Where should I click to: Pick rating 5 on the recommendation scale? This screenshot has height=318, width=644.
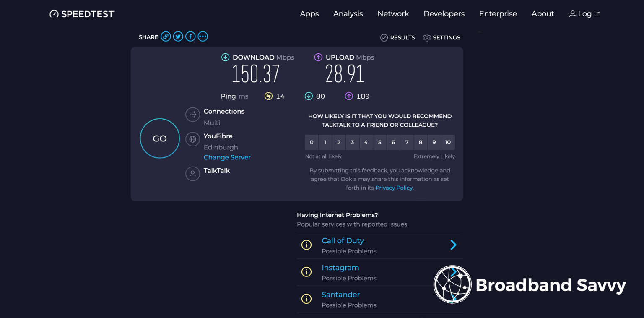tap(379, 142)
